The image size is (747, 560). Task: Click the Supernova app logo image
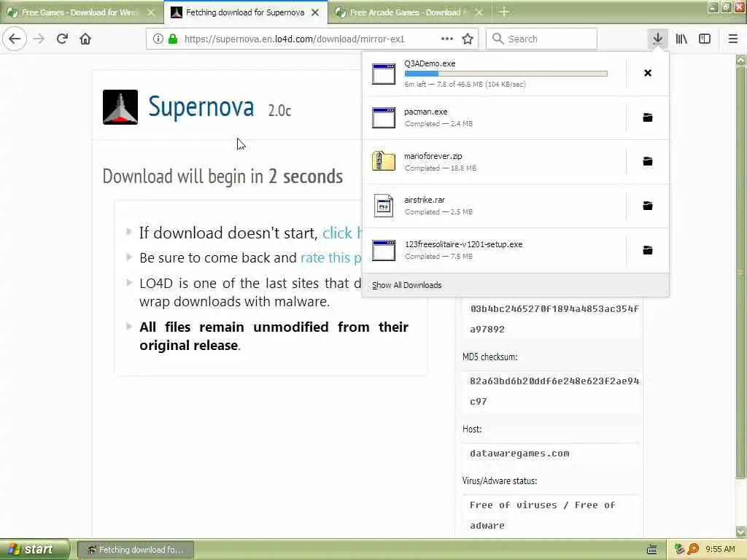pos(120,107)
